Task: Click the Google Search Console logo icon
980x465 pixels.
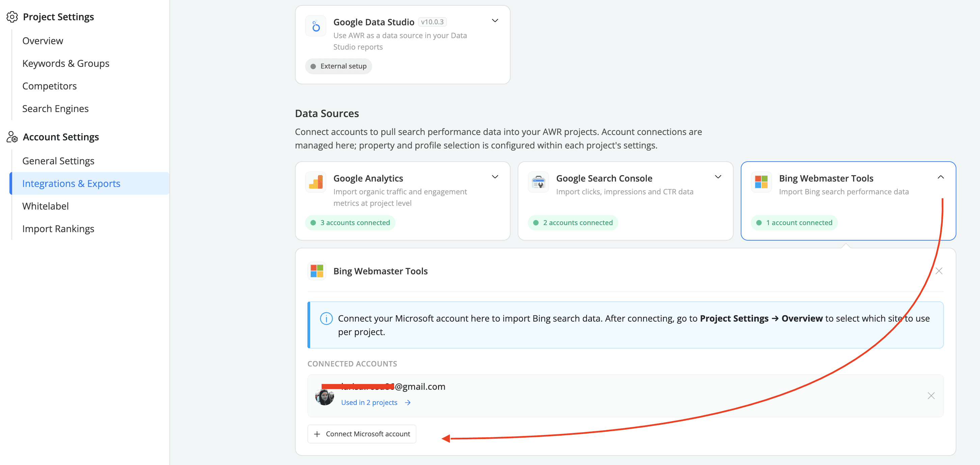Action: pyautogui.click(x=538, y=182)
